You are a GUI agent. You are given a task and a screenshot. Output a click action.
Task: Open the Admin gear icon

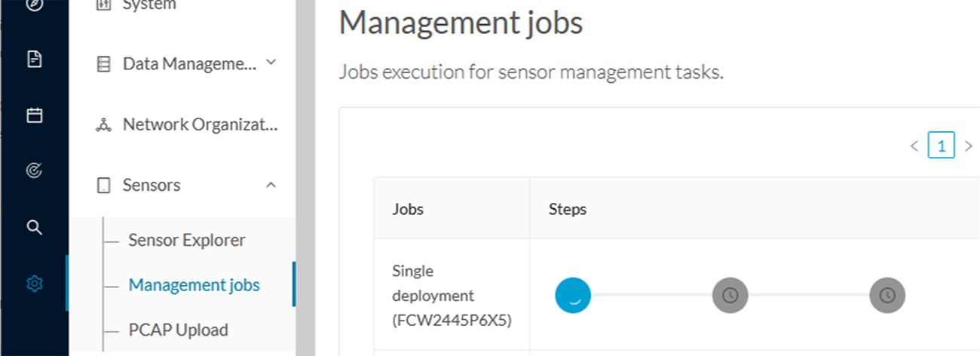pyautogui.click(x=34, y=284)
